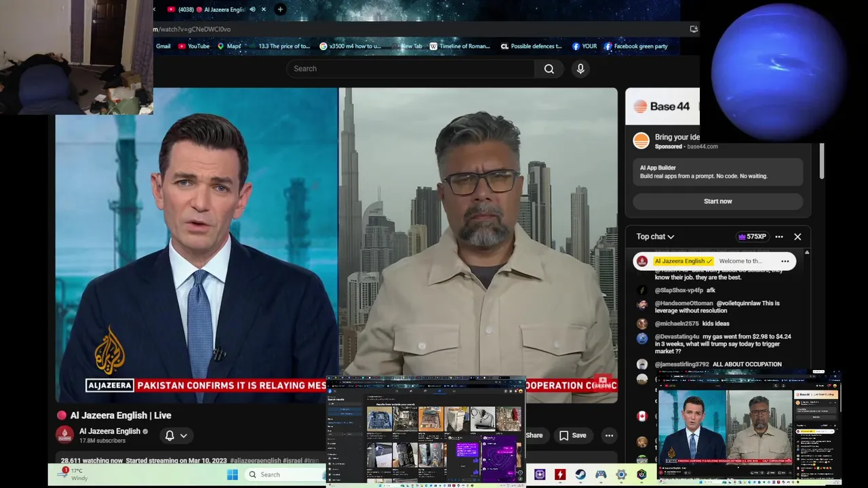868x488 pixels.
Task: Open the game controller taskbar icon
Action: [601, 474]
